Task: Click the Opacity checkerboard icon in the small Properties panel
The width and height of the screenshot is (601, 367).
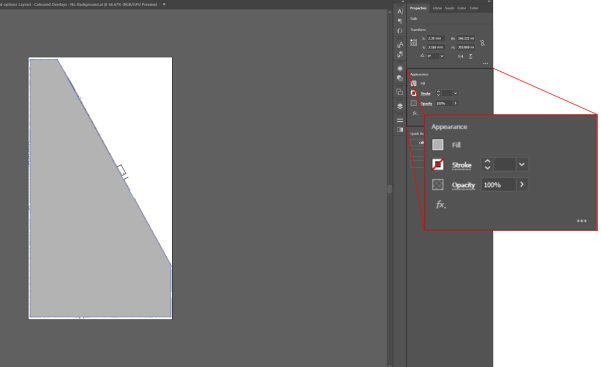Action: (x=414, y=103)
